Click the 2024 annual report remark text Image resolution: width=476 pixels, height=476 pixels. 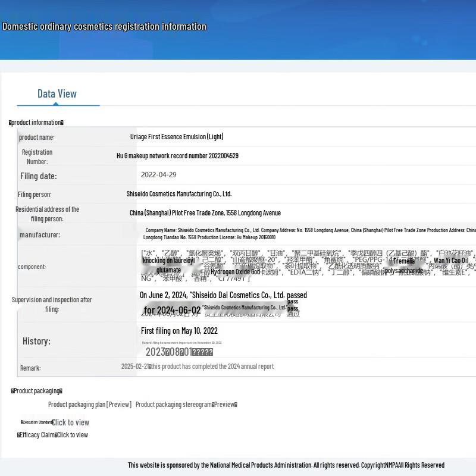[x=211, y=367]
